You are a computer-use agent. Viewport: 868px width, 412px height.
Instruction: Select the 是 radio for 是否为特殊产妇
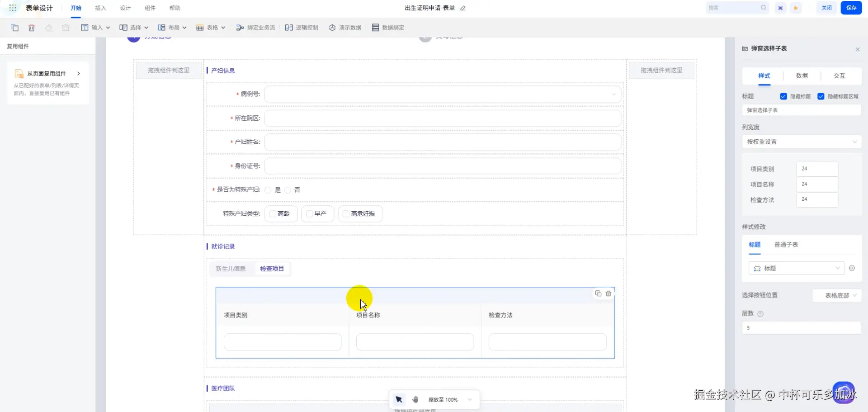click(x=268, y=190)
